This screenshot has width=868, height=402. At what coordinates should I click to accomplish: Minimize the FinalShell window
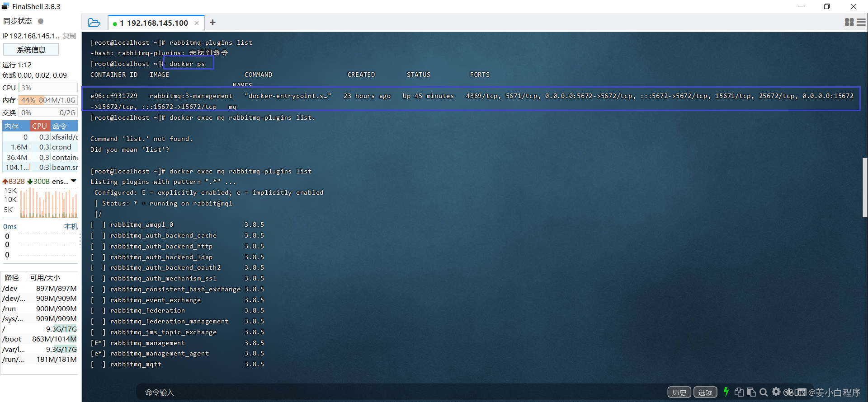coord(801,6)
